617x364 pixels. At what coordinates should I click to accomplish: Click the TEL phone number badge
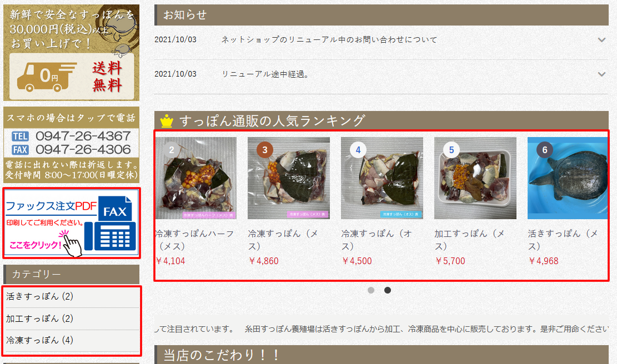19,136
